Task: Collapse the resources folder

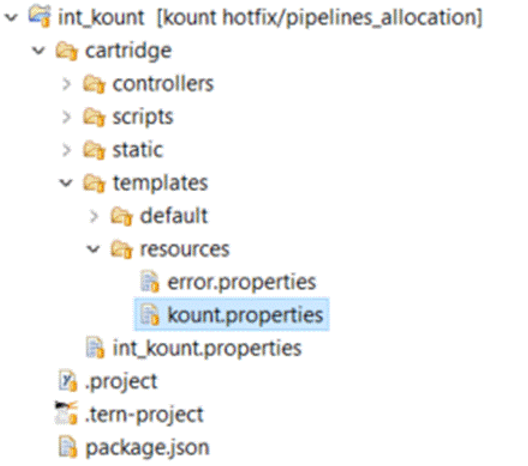Action: click(x=93, y=249)
